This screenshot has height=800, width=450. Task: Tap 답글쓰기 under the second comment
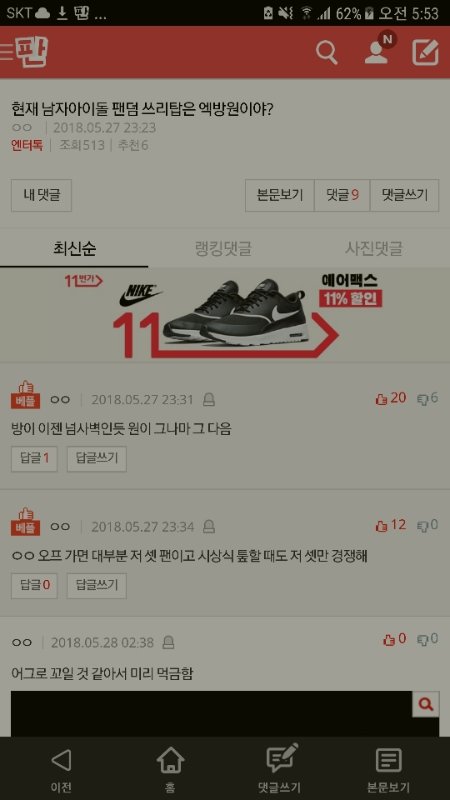(x=97, y=585)
